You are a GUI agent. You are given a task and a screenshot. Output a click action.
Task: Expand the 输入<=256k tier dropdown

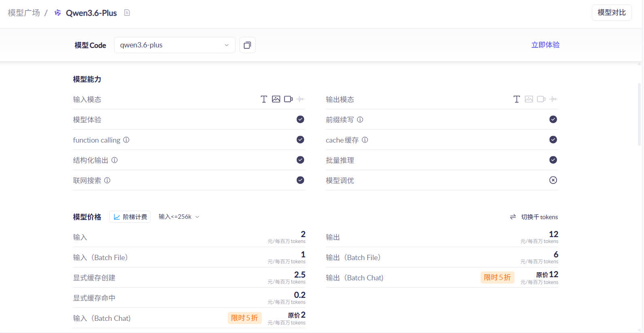[x=179, y=217]
